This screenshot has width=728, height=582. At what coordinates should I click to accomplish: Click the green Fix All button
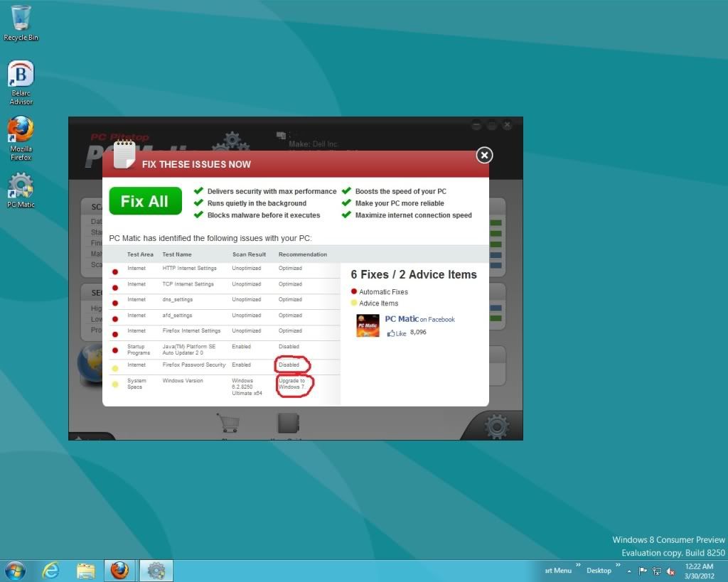click(145, 201)
